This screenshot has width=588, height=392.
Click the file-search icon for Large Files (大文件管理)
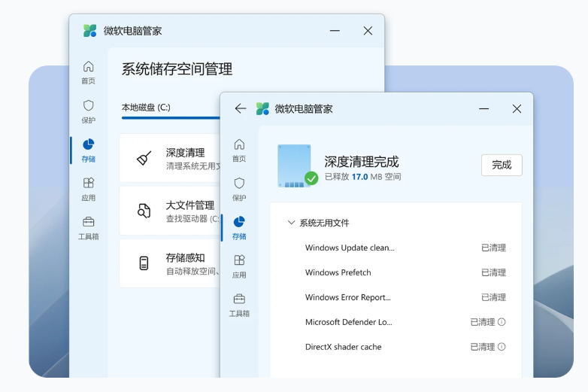click(144, 211)
